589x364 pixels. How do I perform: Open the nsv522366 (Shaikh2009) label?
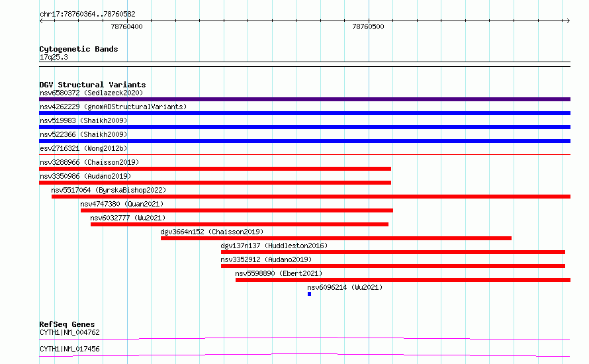(x=83, y=134)
